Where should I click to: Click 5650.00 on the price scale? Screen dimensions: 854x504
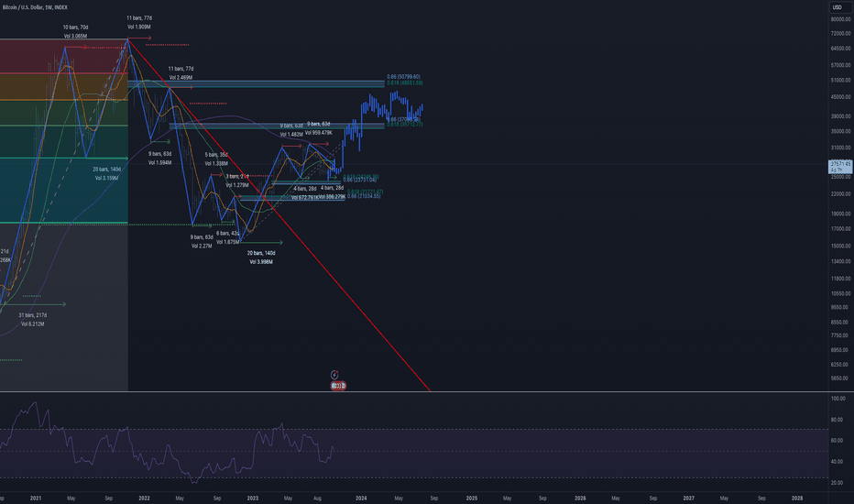pyautogui.click(x=840, y=378)
